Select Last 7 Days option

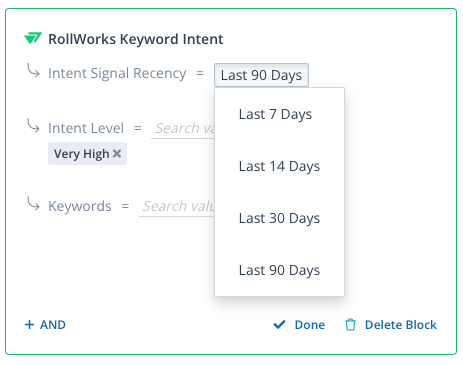279,114
